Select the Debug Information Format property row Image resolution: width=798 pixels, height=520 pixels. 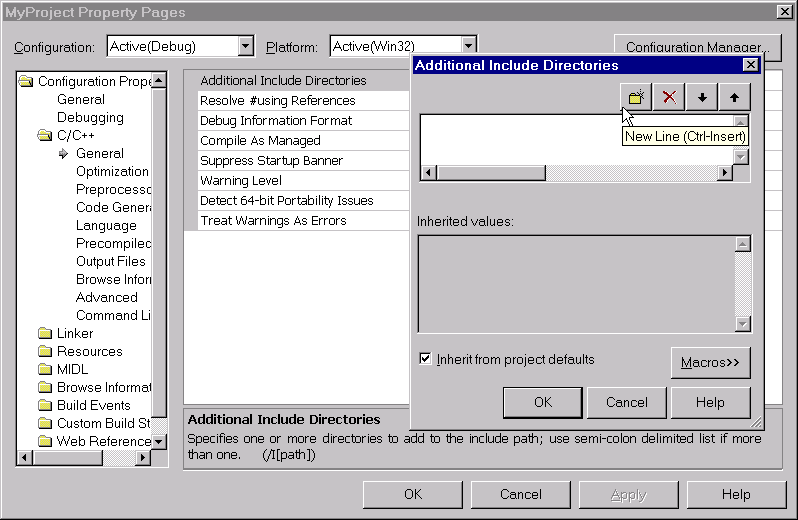click(x=275, y=121)
